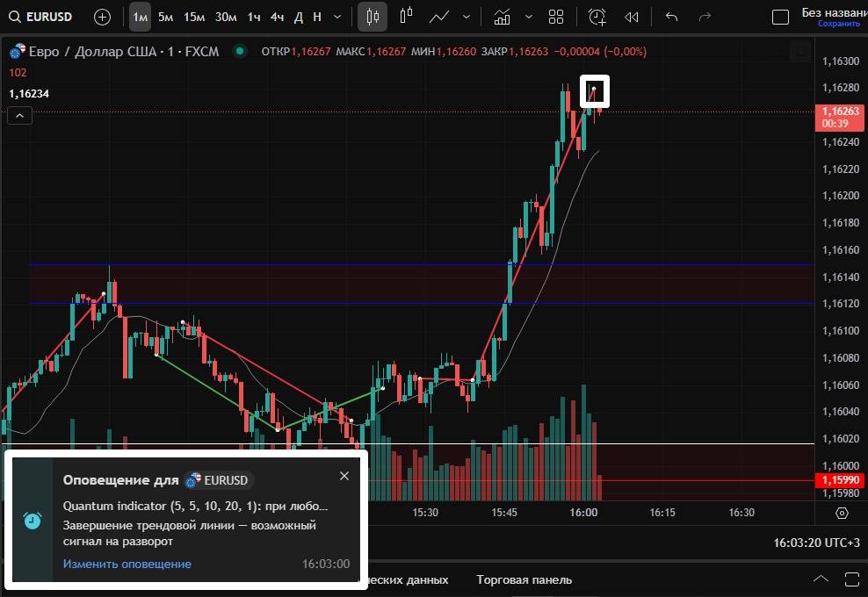Viewport: 868px width, 597px height.
Task: Switch to the 1ч hourly timeframe
Action: coord(254,17)
